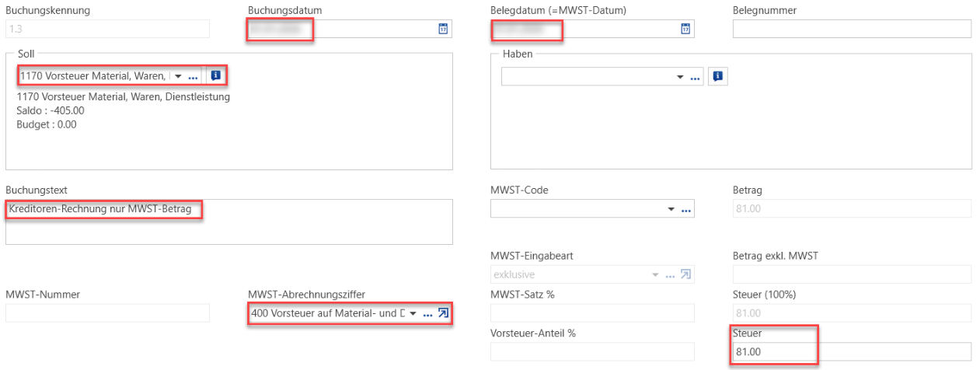Expand the MWST-Eingabeart exklusive dropdown

click(655, 274)
